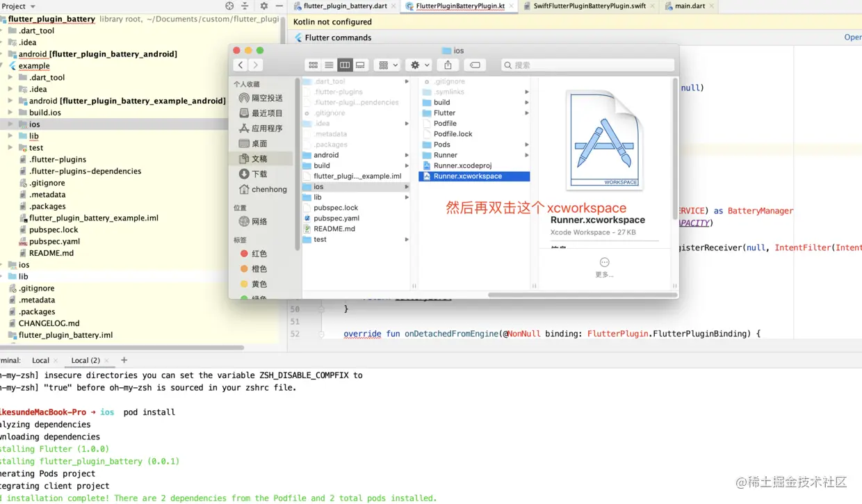Click the Finder back navigation arrow

pos(241,65)
